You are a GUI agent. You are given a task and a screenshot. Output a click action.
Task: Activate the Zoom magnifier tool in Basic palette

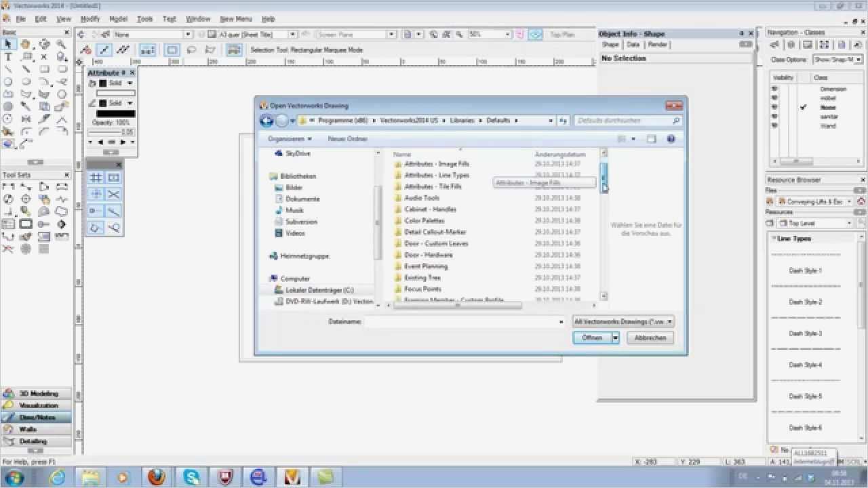pyautogui.click(x=62, y=44)
